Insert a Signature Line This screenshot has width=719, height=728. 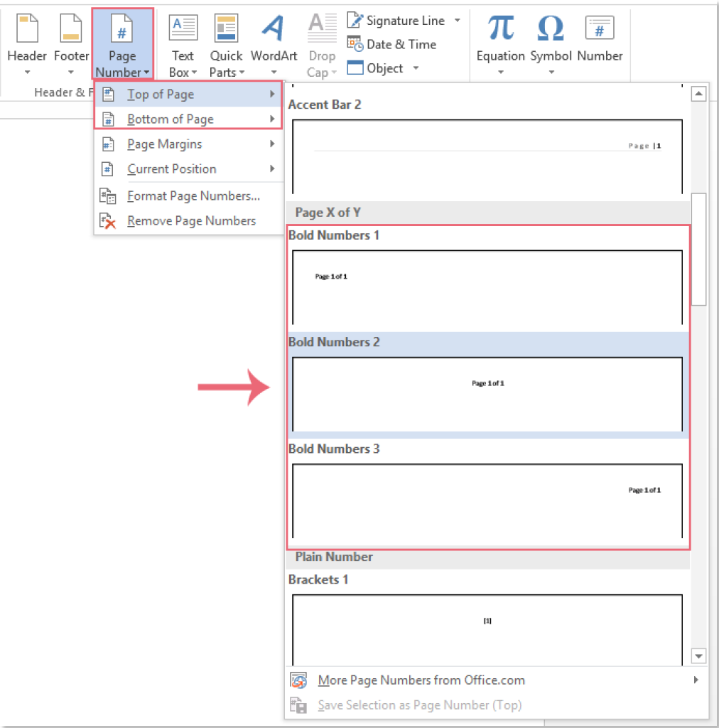pyautogui.click(x=396, y=20)
